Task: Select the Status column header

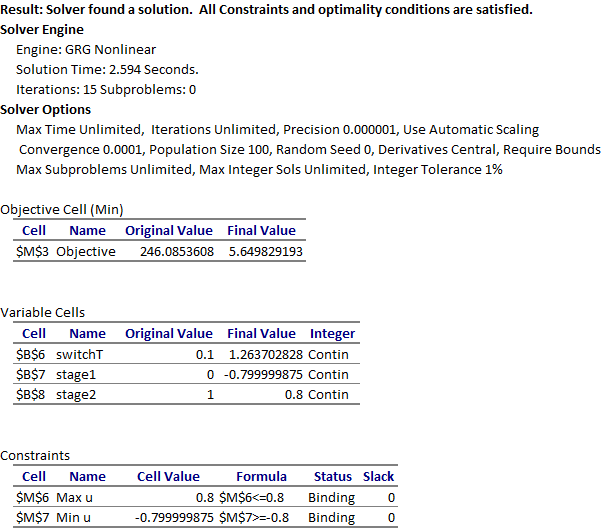Action: point(333,477)
